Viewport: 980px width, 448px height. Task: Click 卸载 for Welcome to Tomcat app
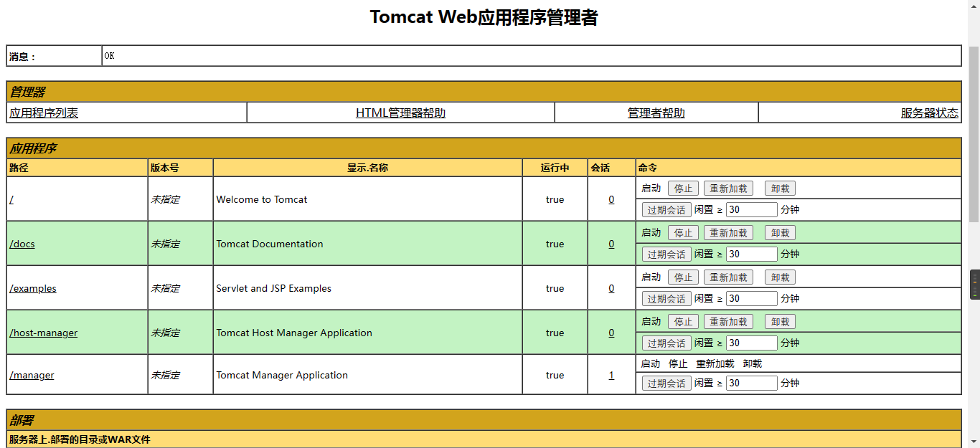click(x=780, y=189)
